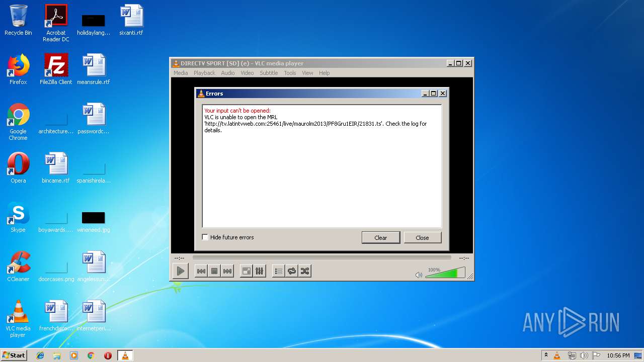Show extended settings equalizer icon
The width and height of the screenshot is (644, 362).
pyautogui.click(x=259, y=271)
